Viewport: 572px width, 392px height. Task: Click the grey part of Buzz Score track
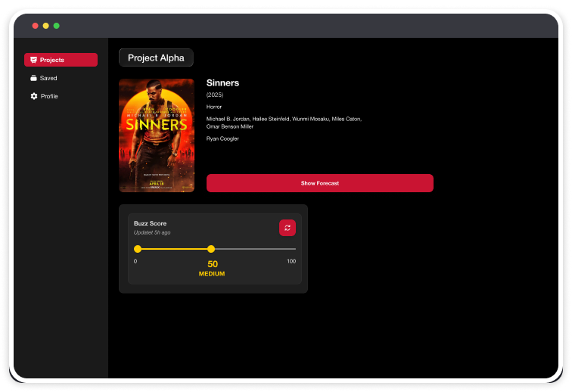(x=256, y=249)
